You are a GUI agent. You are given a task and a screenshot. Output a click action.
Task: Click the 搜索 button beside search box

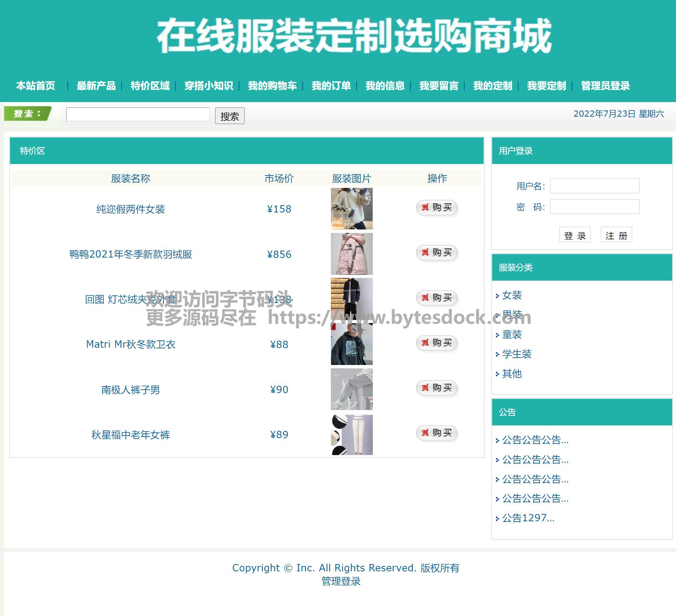point(230,116)
